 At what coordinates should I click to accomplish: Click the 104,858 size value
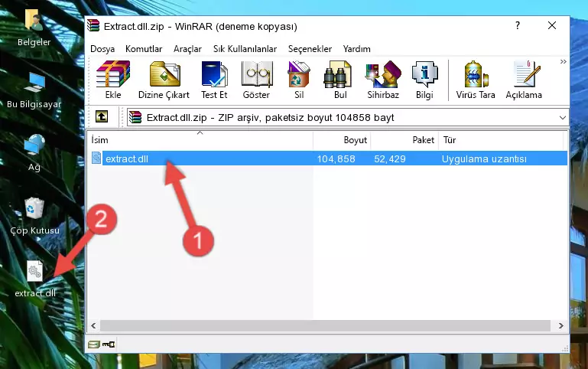coord(336,158)
